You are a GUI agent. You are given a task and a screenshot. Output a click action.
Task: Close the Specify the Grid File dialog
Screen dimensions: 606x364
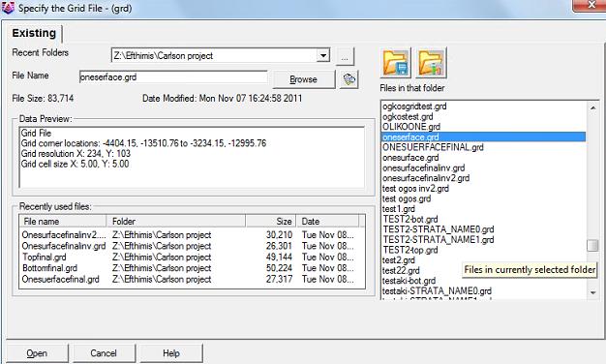click(591, 5)
